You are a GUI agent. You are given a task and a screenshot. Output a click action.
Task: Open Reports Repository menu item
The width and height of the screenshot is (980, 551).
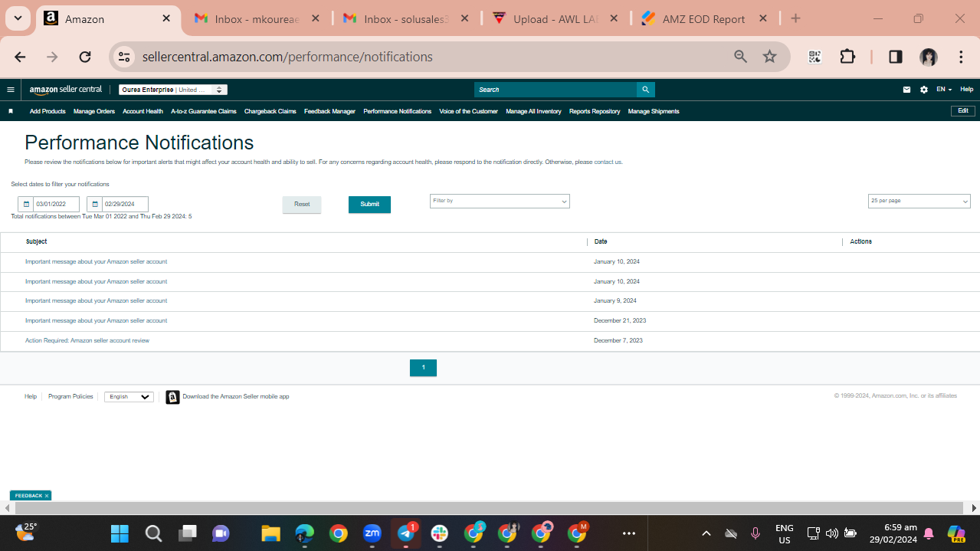point(595,111)
